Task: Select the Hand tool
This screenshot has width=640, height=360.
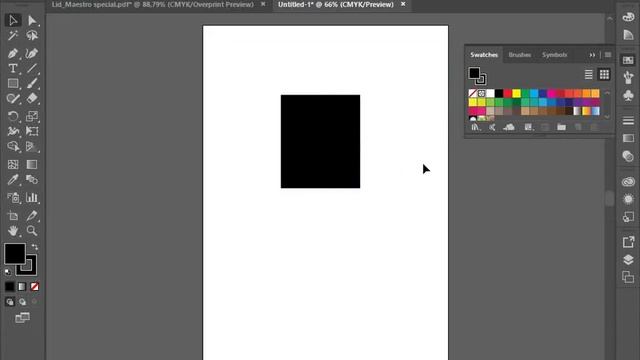Action: tap(13, 231)
